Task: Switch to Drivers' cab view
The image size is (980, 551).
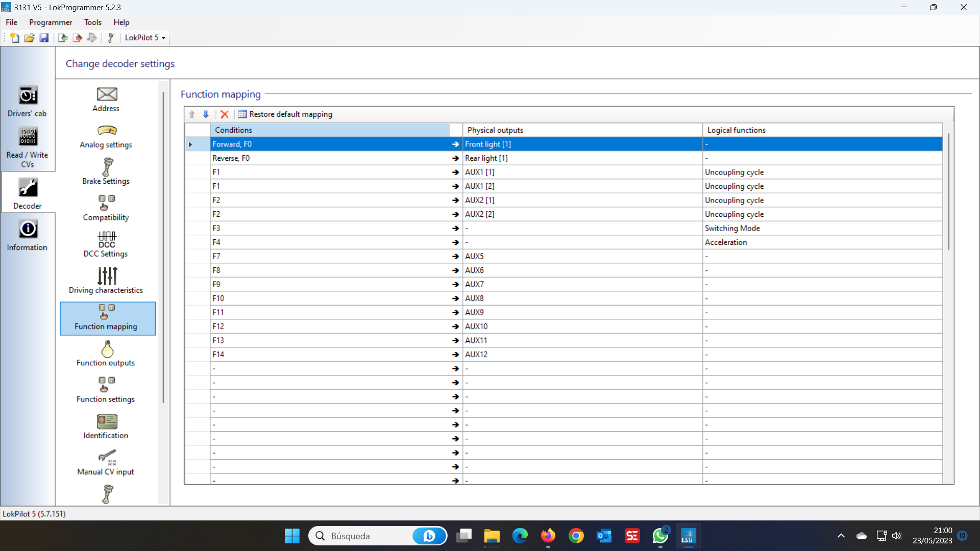Action: (x=27, y=102)
